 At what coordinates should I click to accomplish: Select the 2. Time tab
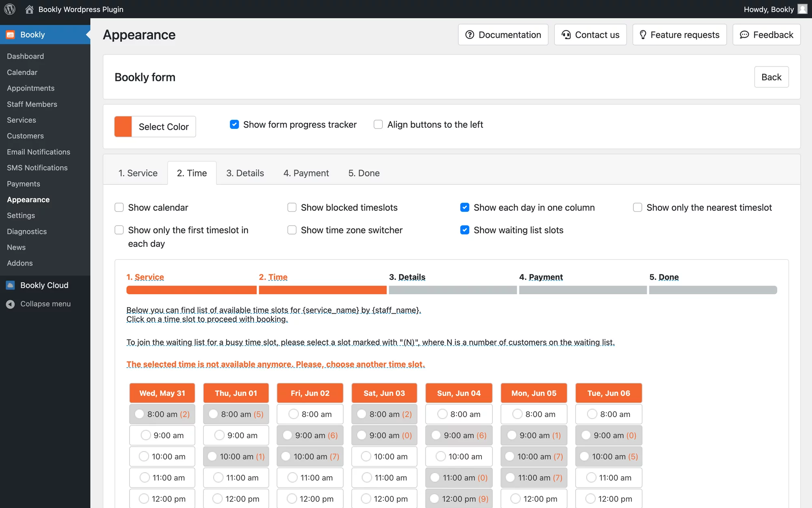(x=192, y=173)
